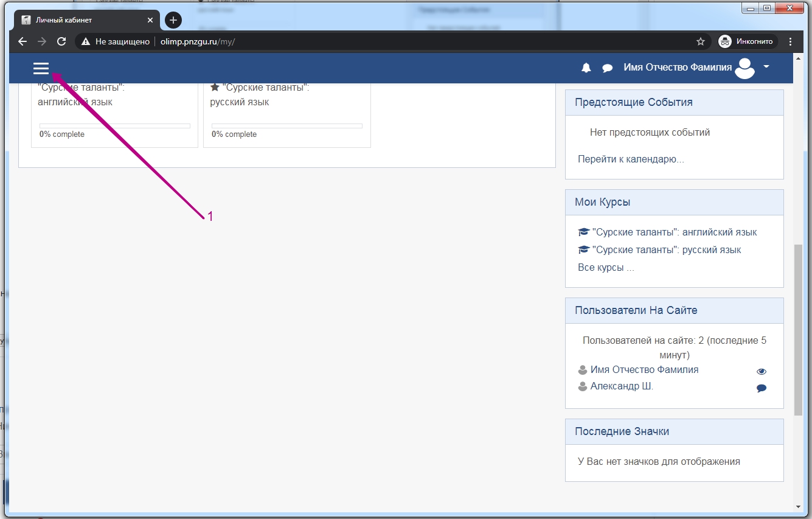Image resolution: width=812 pixels, height=519 pixels.
Task: Close the Личный кабинет tab
Action: tap(150, 20)
